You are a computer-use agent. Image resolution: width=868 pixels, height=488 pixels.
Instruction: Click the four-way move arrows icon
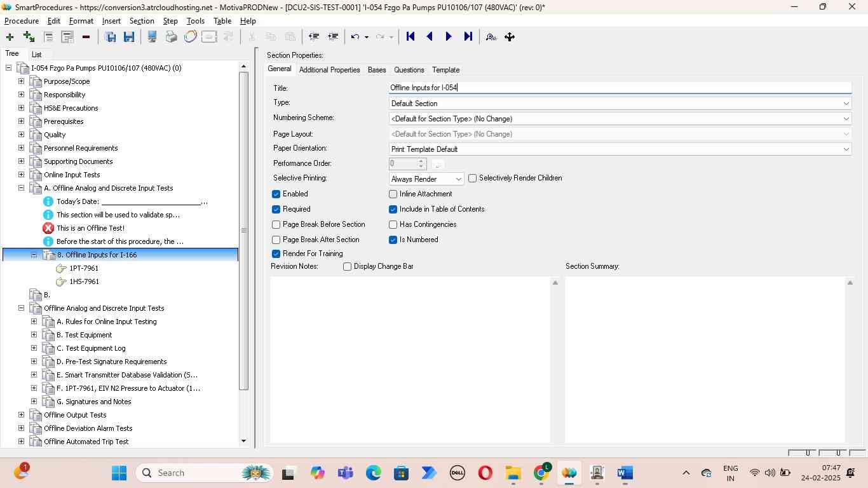(510, 37)
